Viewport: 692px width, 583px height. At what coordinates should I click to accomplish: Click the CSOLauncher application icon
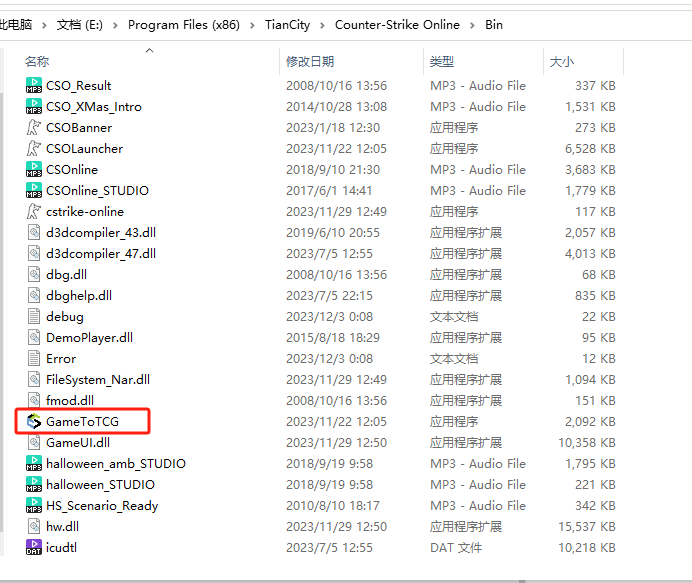(x=34, y=148)
